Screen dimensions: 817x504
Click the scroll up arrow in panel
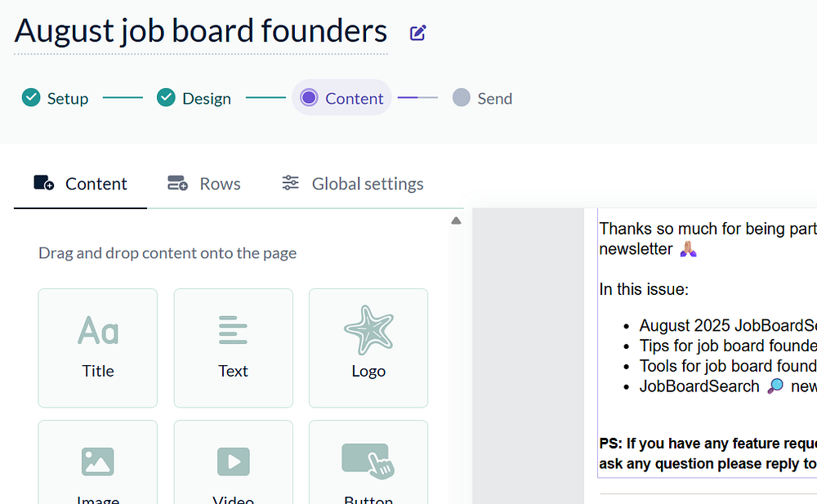pos(456,221)
